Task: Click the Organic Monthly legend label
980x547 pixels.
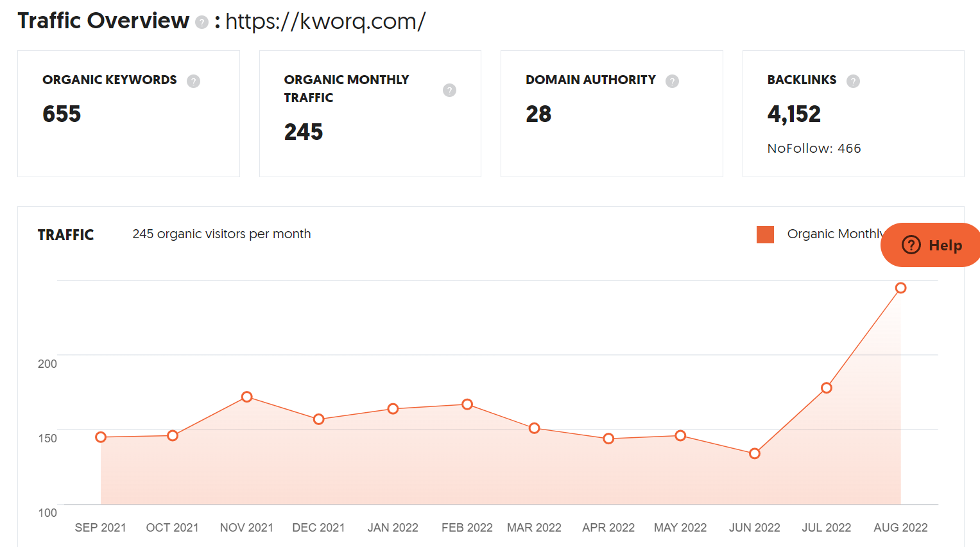Action: [834, 234]
